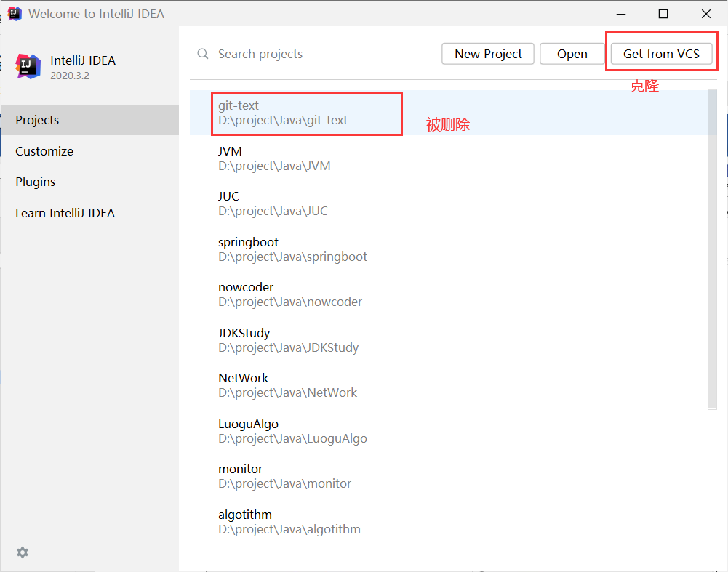The width and height of the screenshot is (728, 572).
Task: Click the New Project button
Action: coord(488,54)
